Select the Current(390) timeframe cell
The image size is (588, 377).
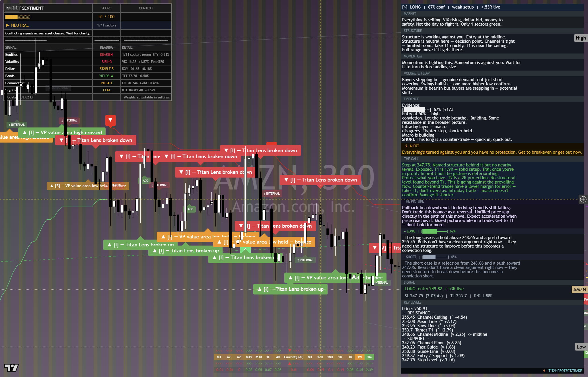tap(294, 357)
